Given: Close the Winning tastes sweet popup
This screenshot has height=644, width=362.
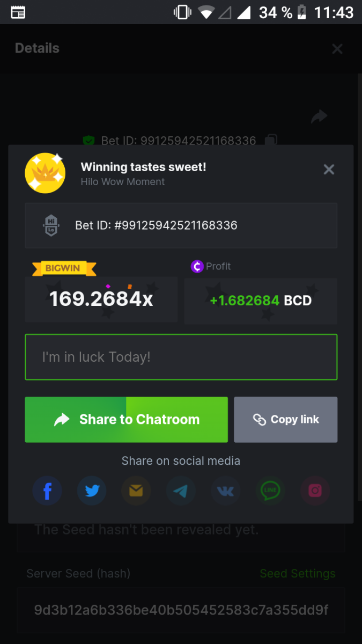Looking at the screenshot, I should click(x=329, y=170).
